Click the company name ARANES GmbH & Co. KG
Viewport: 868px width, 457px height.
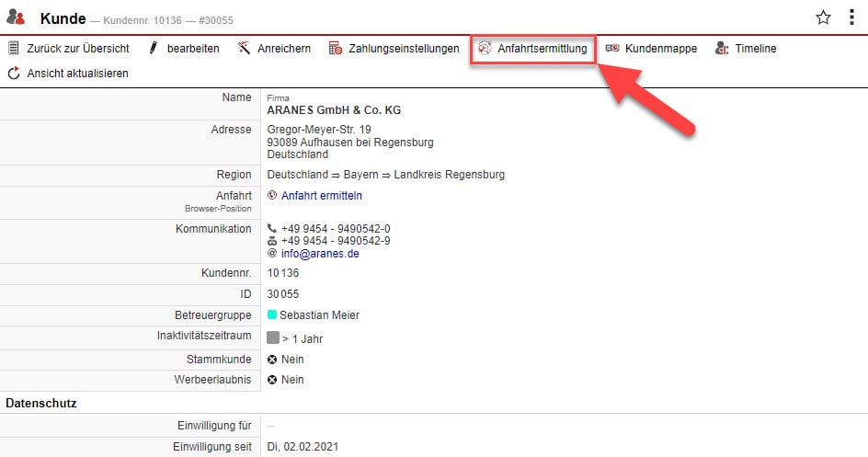334,110
